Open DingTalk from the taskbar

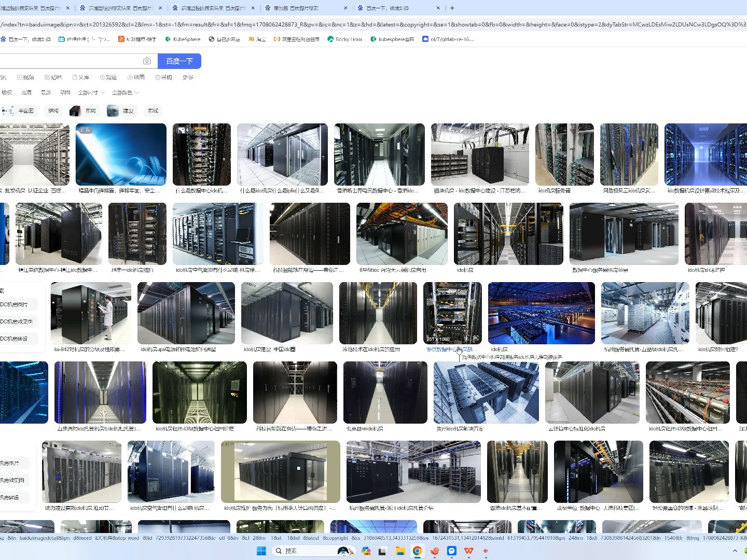click(x=451, y=551)
